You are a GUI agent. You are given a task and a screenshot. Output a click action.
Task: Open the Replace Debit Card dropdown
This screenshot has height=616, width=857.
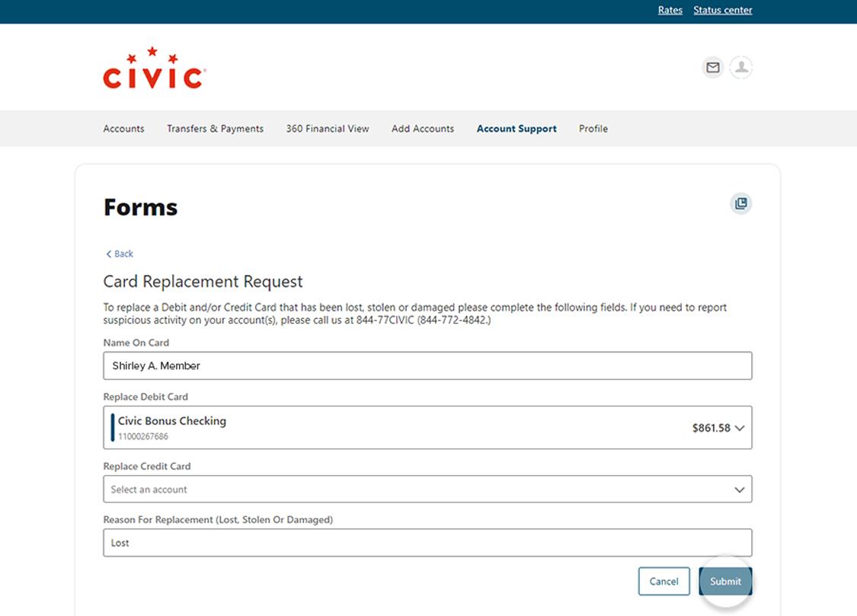coord(427,428)
